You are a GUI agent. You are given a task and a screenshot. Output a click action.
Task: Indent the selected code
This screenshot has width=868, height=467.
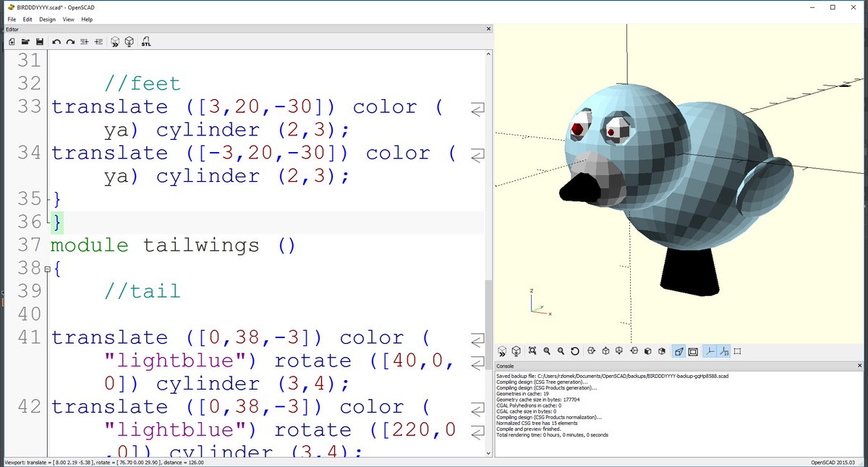pyautogui.click(x=98, y=42)
